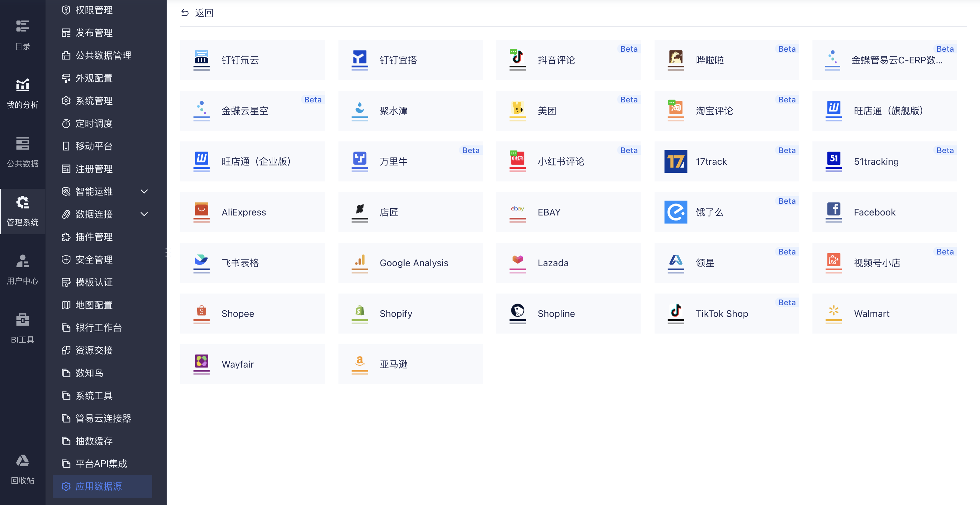Click the 钉钉氚云 data source icon
The width and height of the screenshot is (980, 505).
click(x=201, y=59)
